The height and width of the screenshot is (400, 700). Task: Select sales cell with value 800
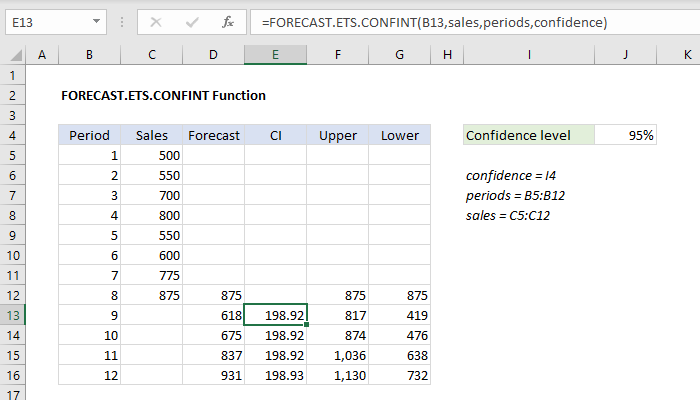point(152,215)
